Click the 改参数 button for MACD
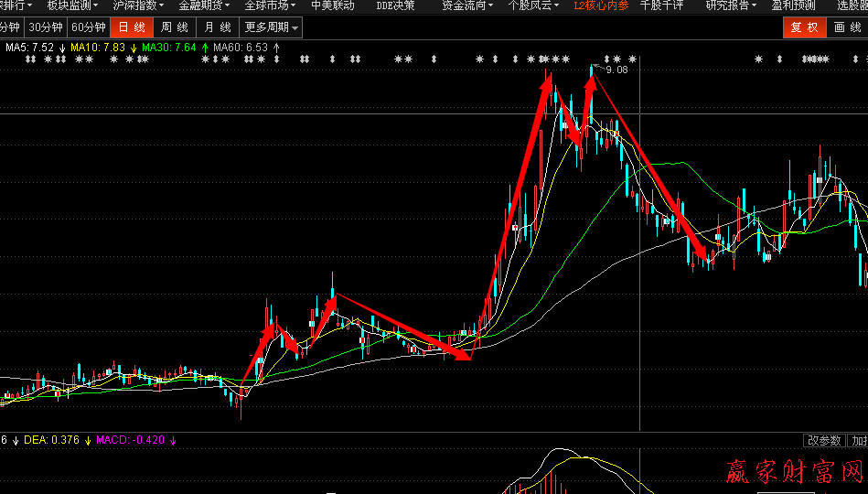Screen dimensions: 868x494 [x=823, y=440]
